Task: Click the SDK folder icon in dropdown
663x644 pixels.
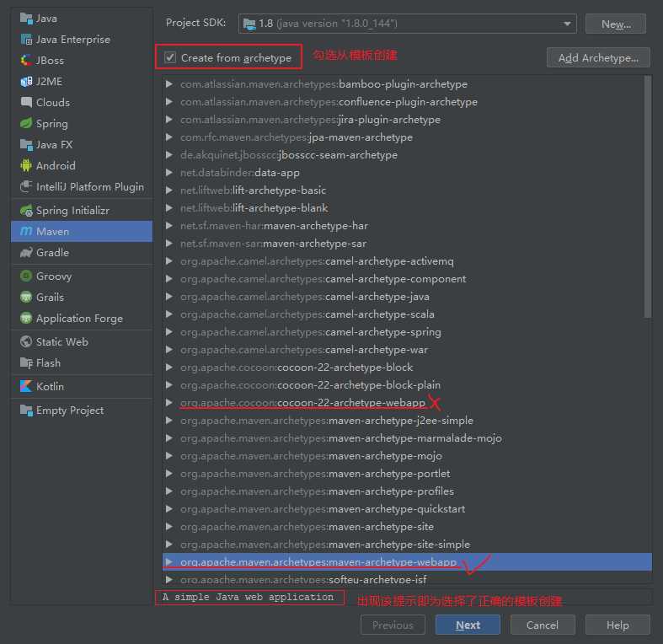Action: pyautogui.click(x=250, y=24)
